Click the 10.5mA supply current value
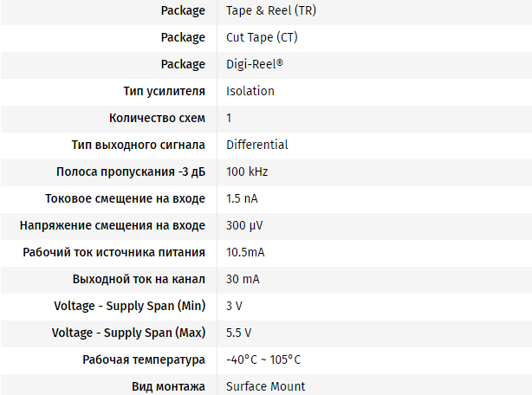Screen dimensions: 532x395 pyautogui.click(x=245, y=252)
